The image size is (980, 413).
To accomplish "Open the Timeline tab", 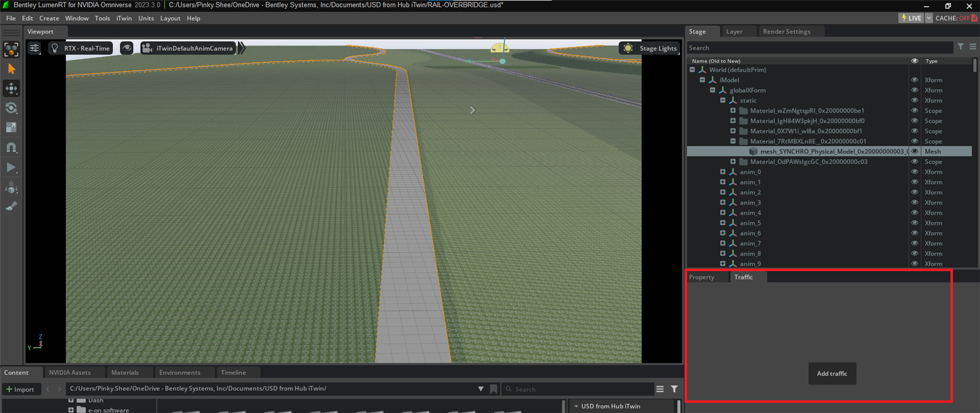I will point(233,373).
